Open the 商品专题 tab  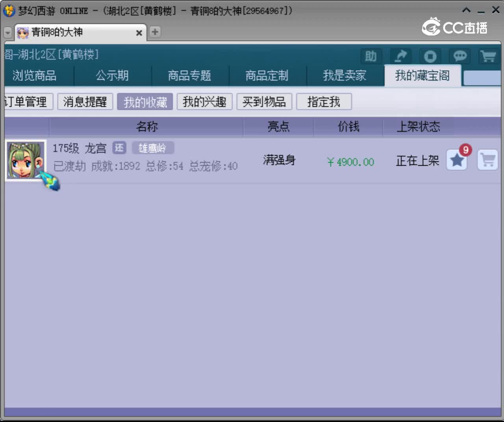click(x=189, y=75)
